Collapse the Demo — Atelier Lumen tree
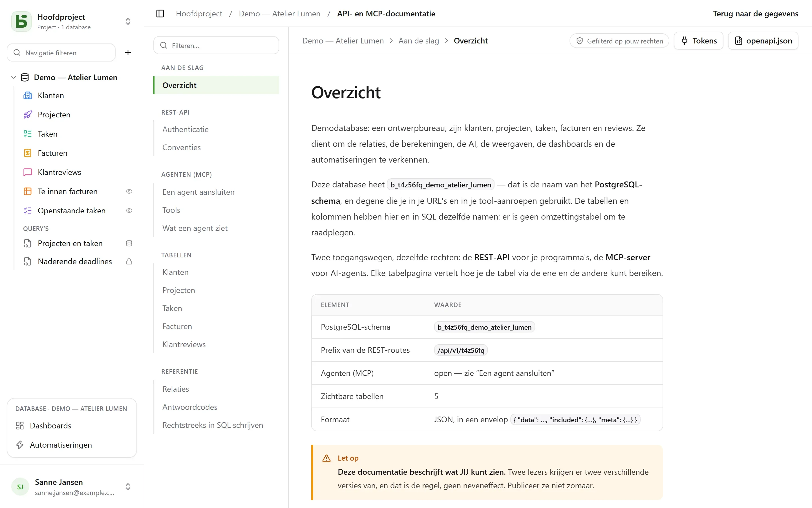 click(14, 78)
